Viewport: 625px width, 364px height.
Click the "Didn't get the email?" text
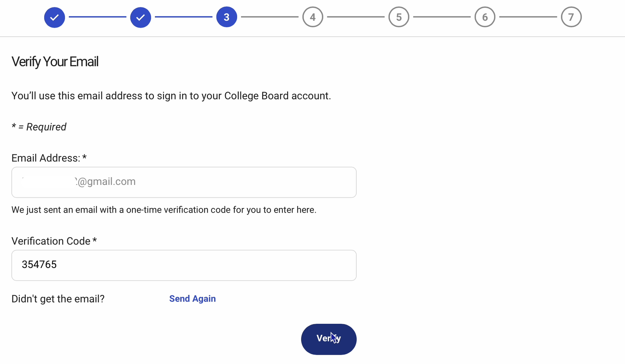58,299
